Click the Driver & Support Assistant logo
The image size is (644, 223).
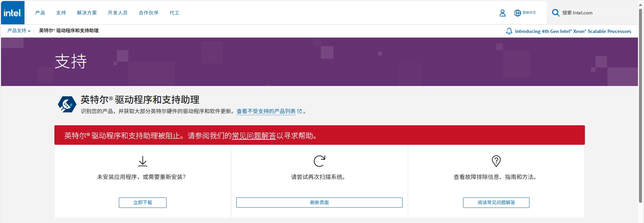(x=67, y=104)
